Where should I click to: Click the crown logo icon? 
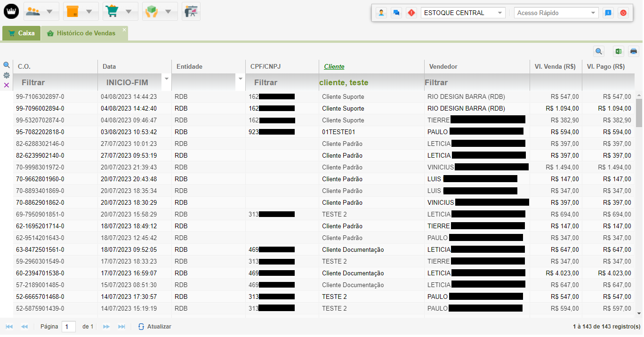pyautogui.click(x=11, y=11)
